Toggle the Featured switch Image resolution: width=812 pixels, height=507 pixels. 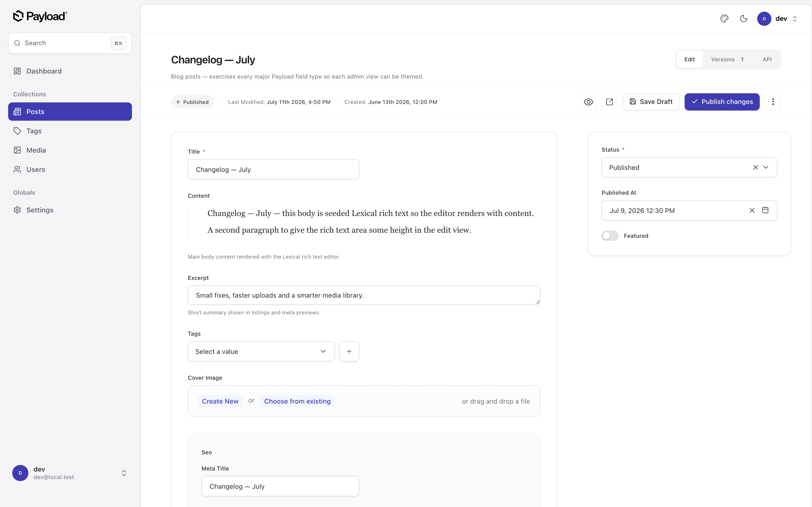pyautogui.click(x=610, y=236)
